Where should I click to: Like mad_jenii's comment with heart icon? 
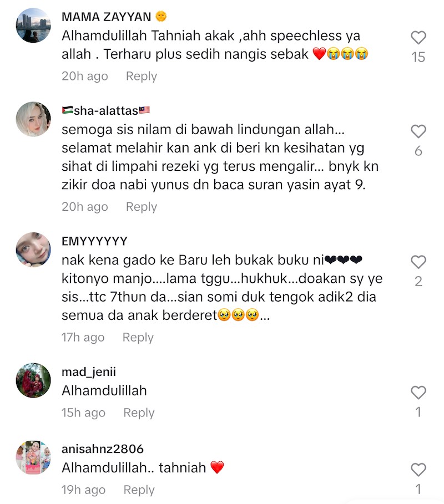418,392
